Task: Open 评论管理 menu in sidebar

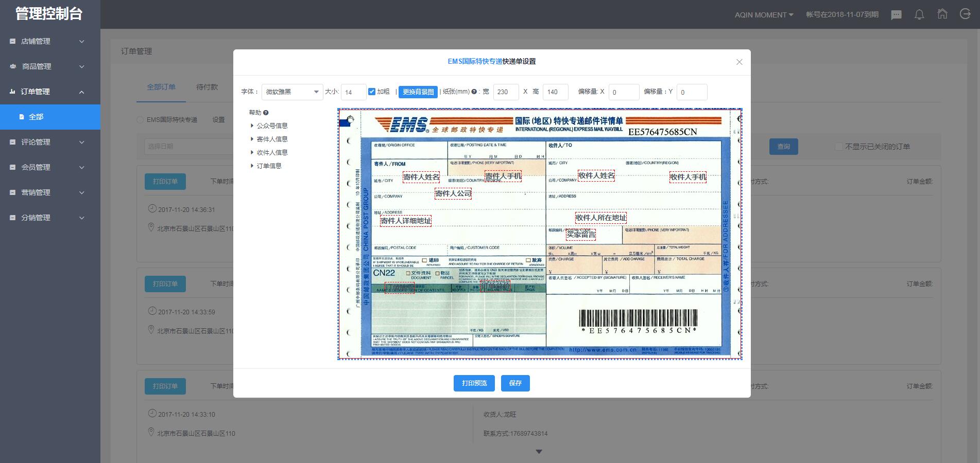Action: 50,142
